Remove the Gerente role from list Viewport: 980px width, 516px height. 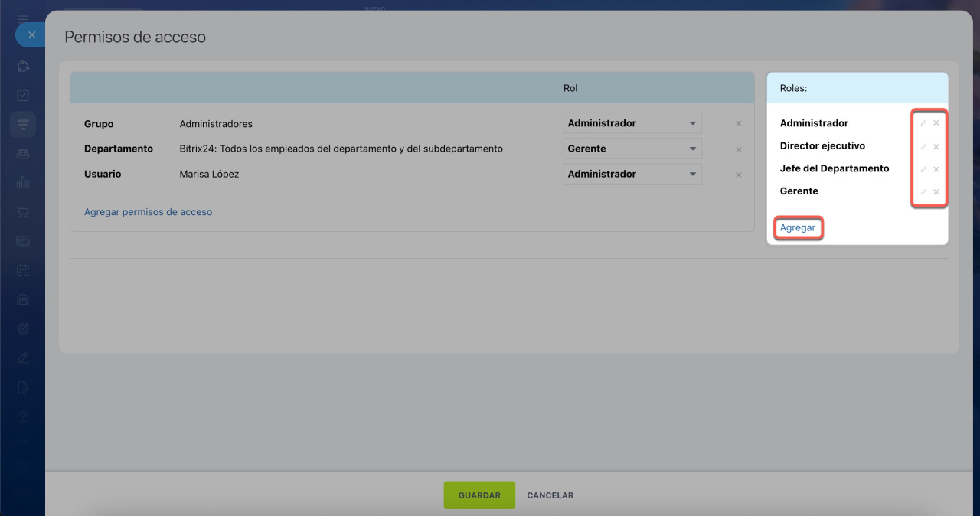[936, 191]
